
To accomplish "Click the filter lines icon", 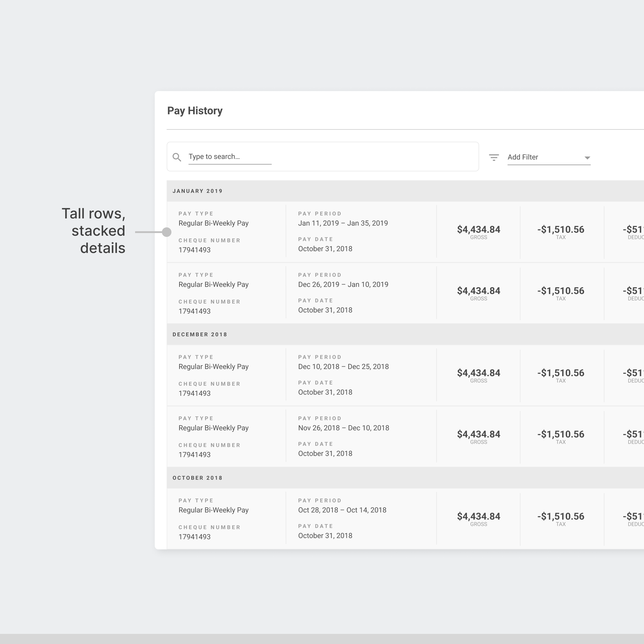I will coord(494,157).
